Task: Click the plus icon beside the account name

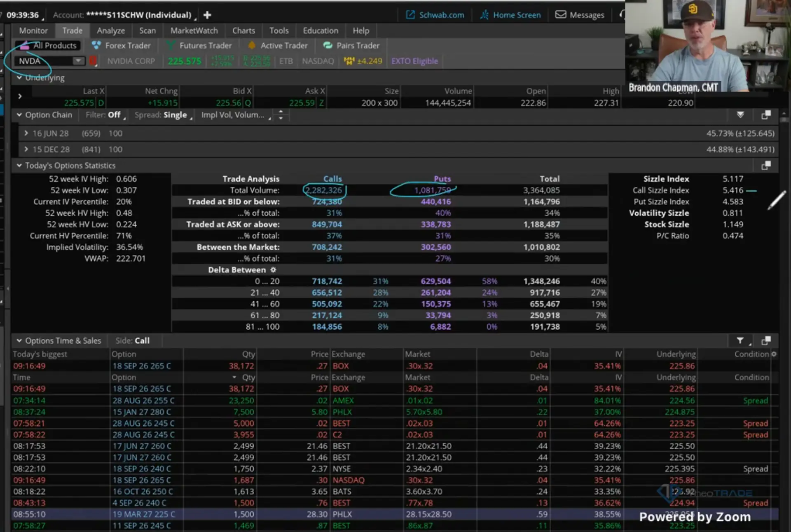Action: coord(207,15)
